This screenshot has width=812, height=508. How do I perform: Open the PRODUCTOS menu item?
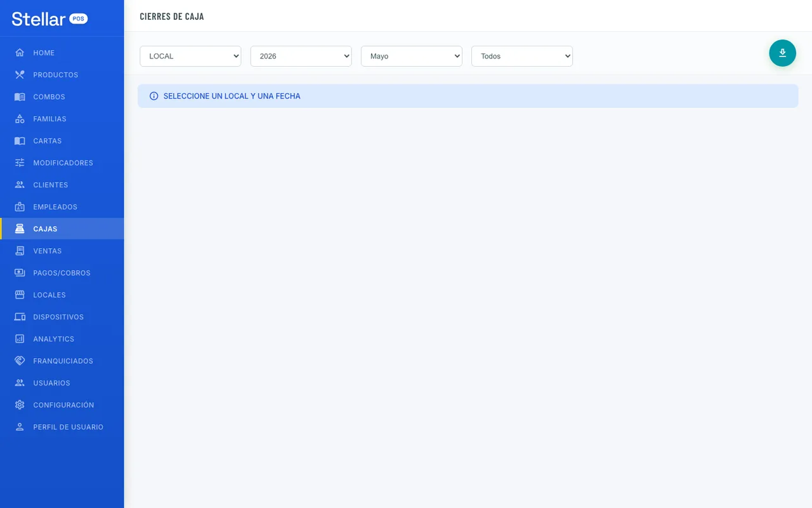[x=62, y=75]
